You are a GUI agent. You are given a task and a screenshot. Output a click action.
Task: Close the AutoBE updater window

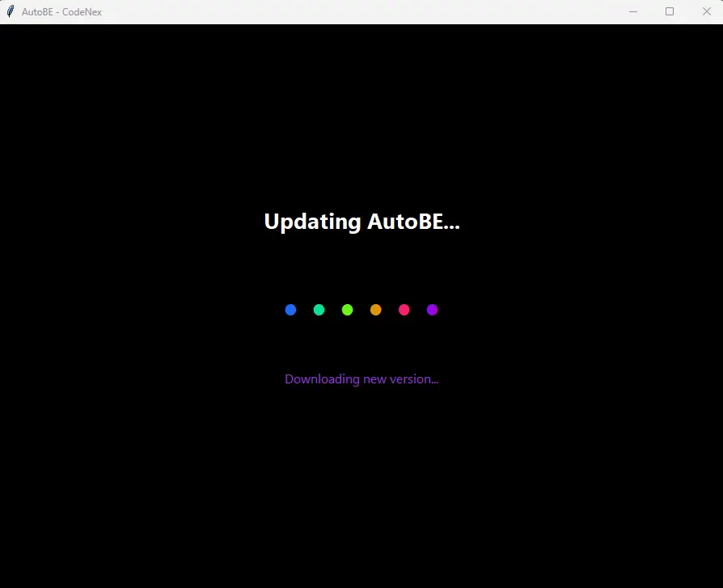[706, 11]
